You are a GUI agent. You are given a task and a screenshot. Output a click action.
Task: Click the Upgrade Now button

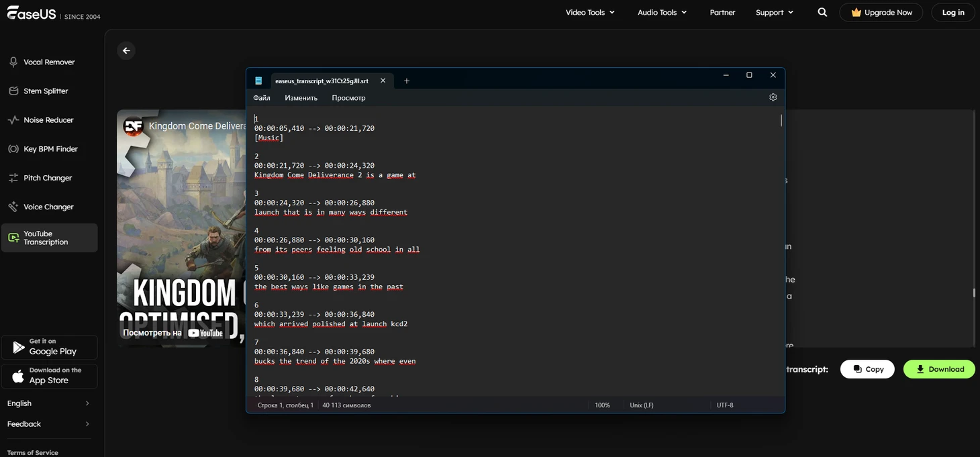tap(881, 12)
